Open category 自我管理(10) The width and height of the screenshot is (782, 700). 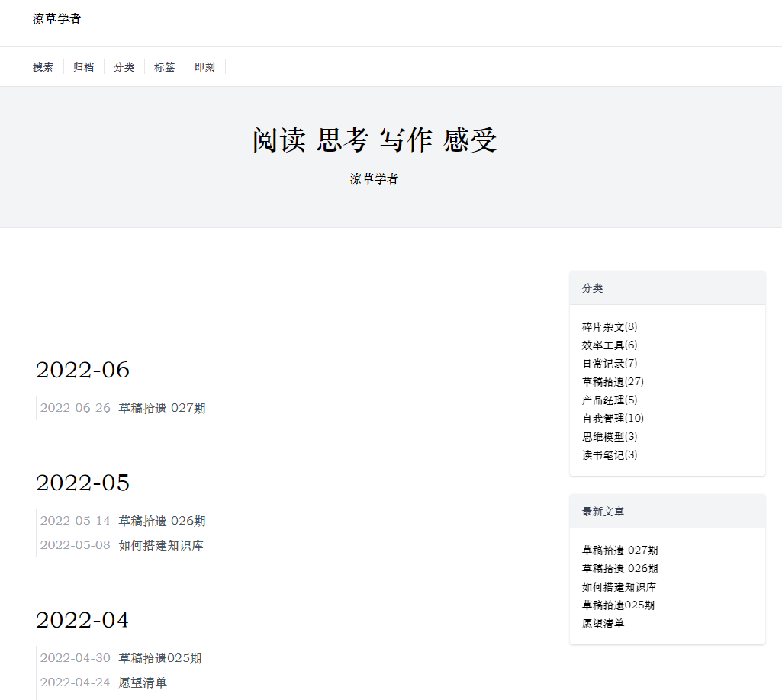point(613,419)
